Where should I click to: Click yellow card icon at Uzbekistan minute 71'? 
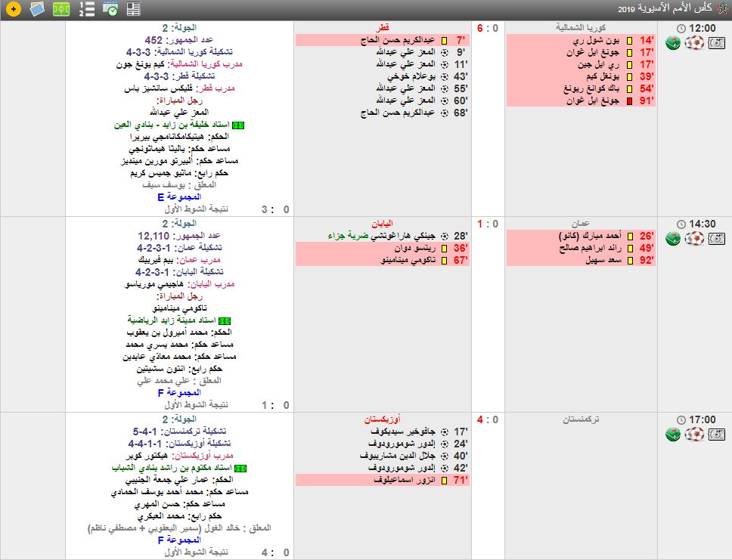pos(445,480)
